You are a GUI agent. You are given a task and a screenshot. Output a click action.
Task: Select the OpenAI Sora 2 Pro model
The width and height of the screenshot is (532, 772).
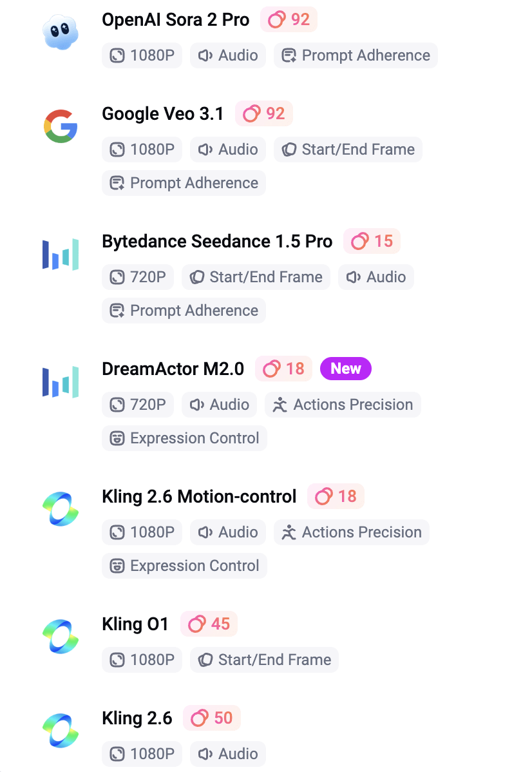[175, 20]
